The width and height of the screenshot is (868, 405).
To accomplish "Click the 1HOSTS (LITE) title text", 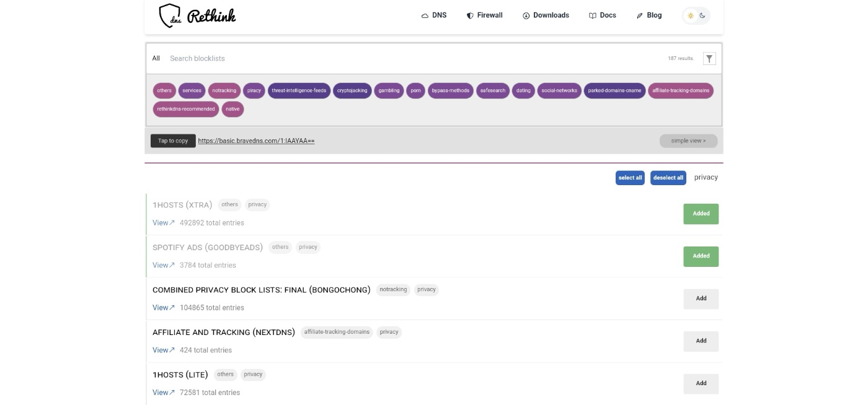I will [x=180, y=375].
